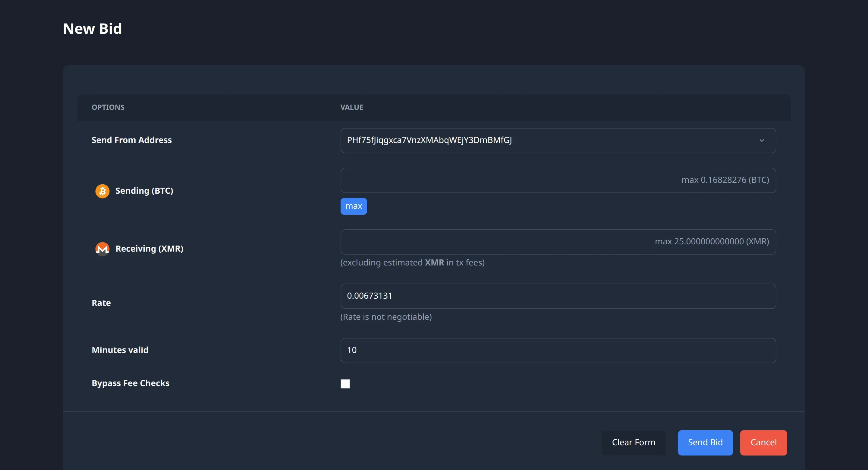The width and height of the screenshot is (868, 470).
Task: Click the OPTIONS column header
Action: click(108, 107)
